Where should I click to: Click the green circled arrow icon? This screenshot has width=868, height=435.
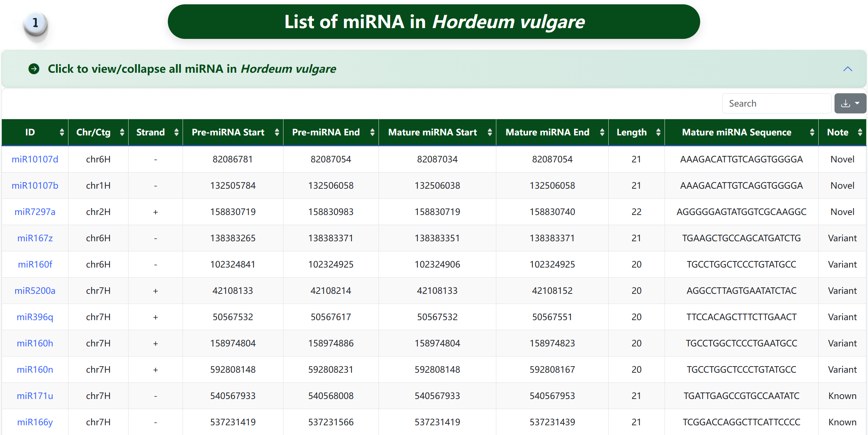pyautogui.click(x=34, y=69)
